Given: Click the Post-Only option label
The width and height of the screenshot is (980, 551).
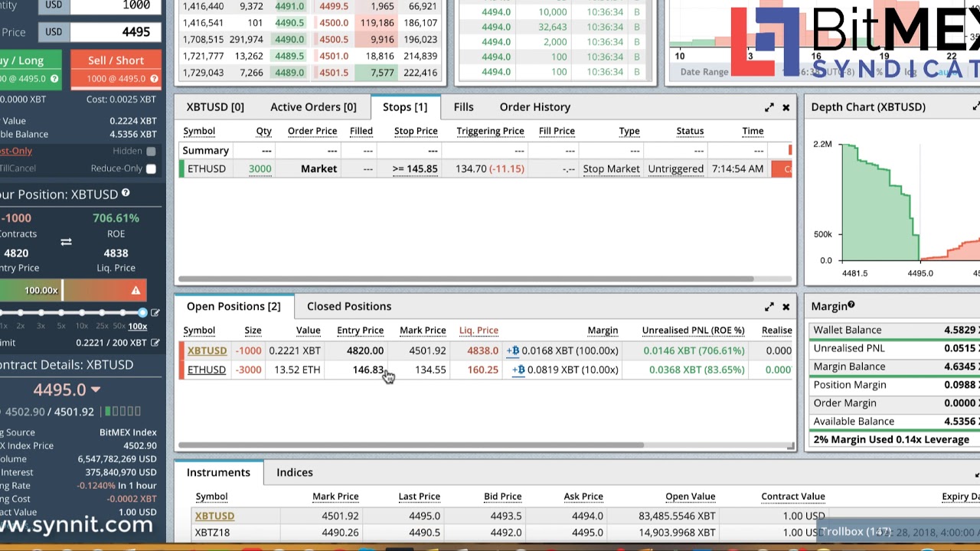Looking at the screenshot, I should point(16,151).
